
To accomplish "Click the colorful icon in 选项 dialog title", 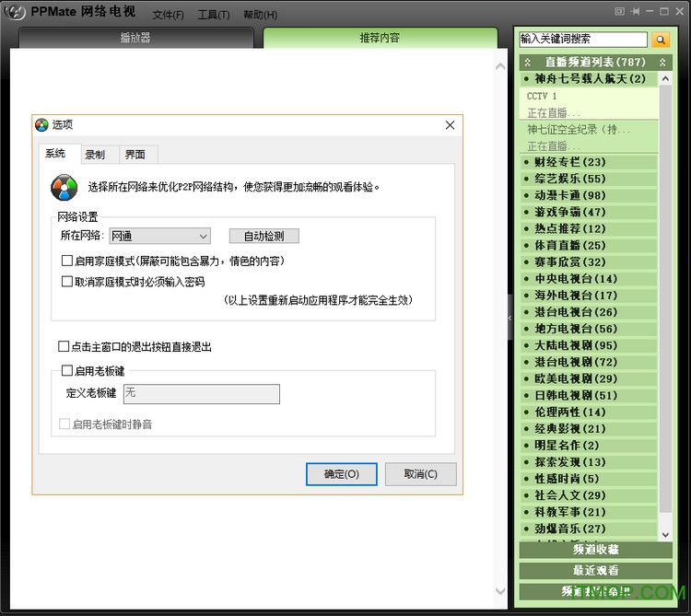I will (41, 125).
